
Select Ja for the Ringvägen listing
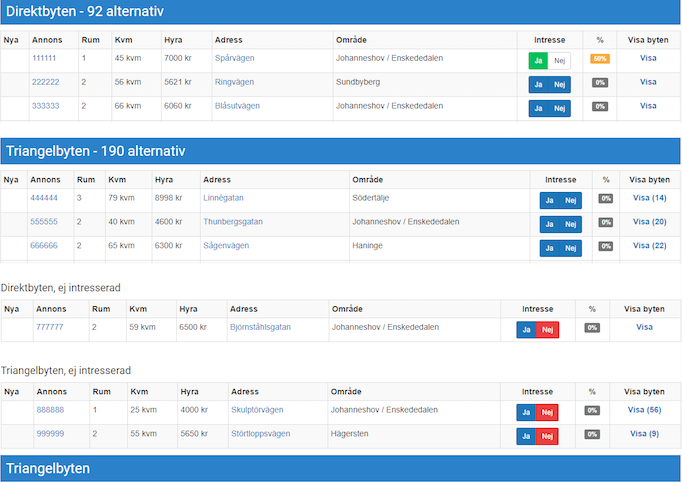coord(538,84)
